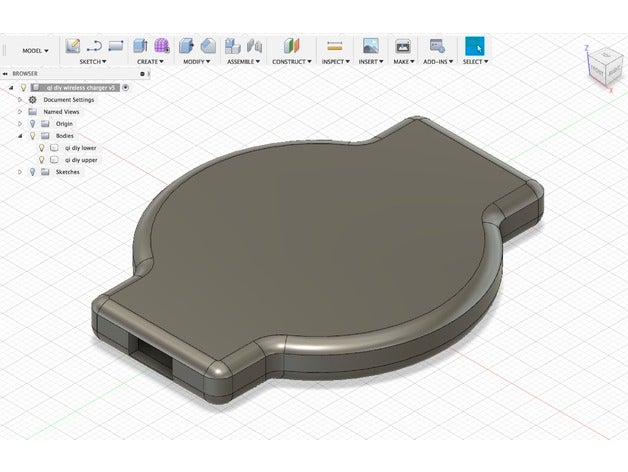Click the Bodies label in browser
Viewport: 628px width, 472px height.
pos(64,136)
